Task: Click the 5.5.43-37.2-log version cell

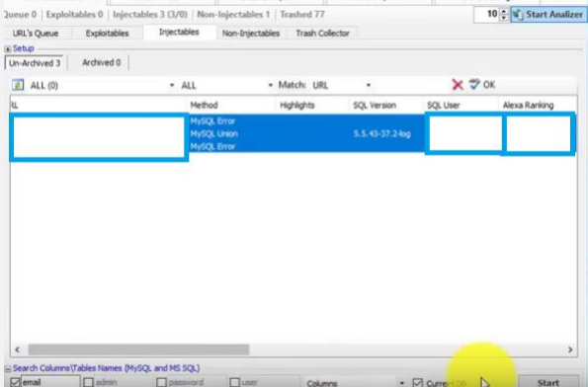Action: coord(381,133)
